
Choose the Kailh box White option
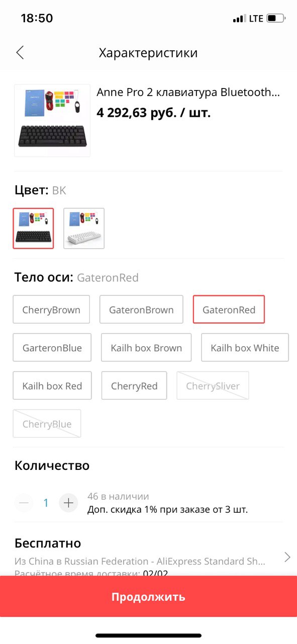point(245,348)
